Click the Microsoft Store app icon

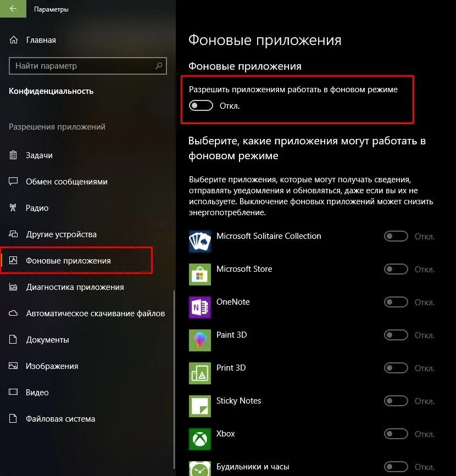(200, 275)
